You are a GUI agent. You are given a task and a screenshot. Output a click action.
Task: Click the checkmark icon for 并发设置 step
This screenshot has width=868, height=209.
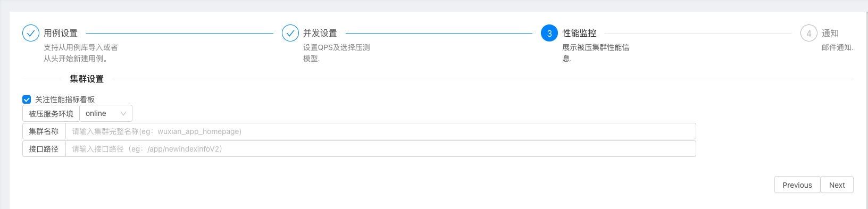click(290, 33)
